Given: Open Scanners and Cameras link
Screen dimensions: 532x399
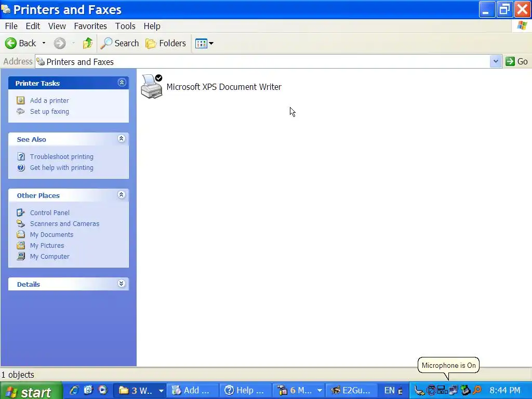Looking at the screenshot, I should pos(65,223).
